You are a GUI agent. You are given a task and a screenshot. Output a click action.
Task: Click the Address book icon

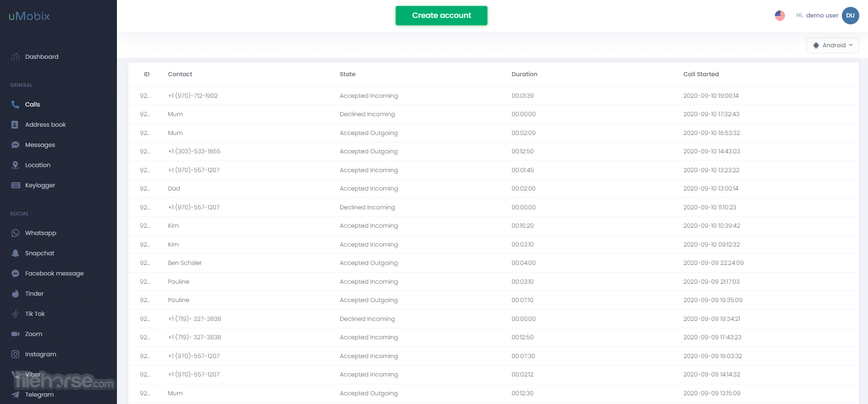coord(15,124)
